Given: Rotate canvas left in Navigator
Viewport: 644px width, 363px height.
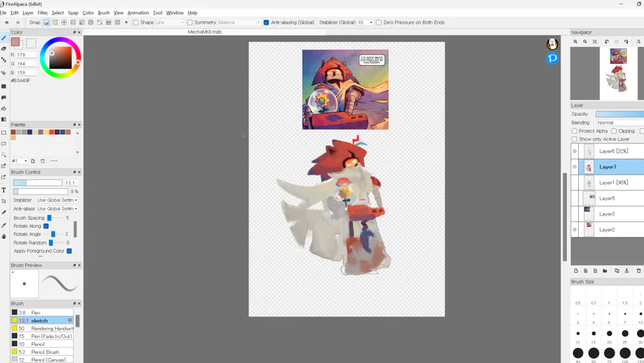Looking at the screenshot, I should click(x=607, y=42).
